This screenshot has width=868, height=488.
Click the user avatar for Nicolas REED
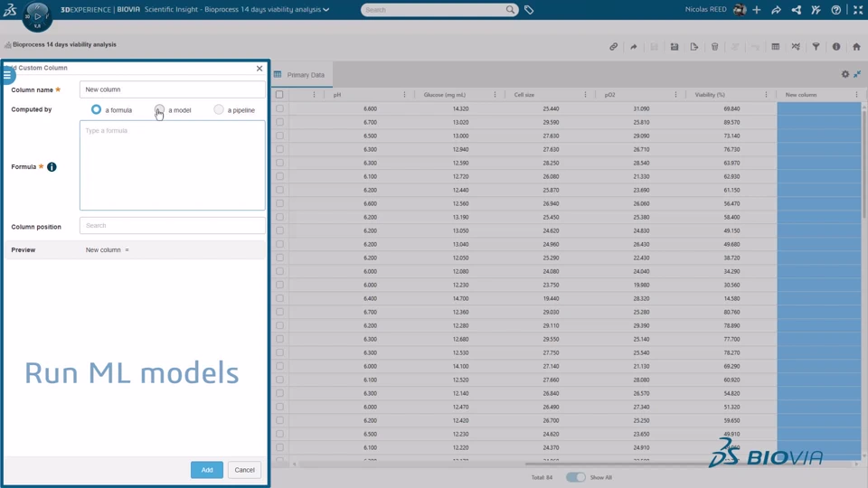click(739, 9)
